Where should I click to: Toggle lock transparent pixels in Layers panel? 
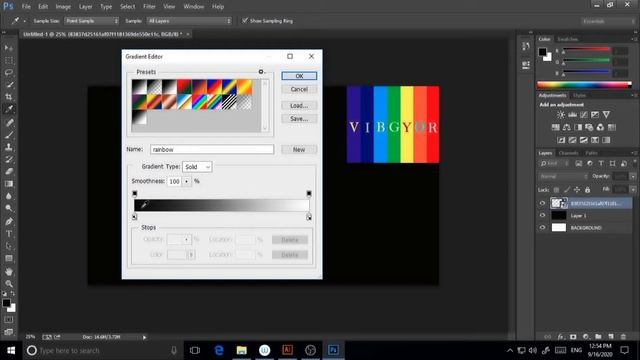click(556, 190)
